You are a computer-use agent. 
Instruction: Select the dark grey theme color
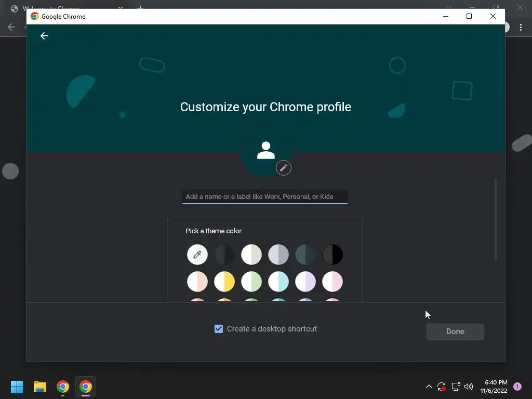(224, 255)
